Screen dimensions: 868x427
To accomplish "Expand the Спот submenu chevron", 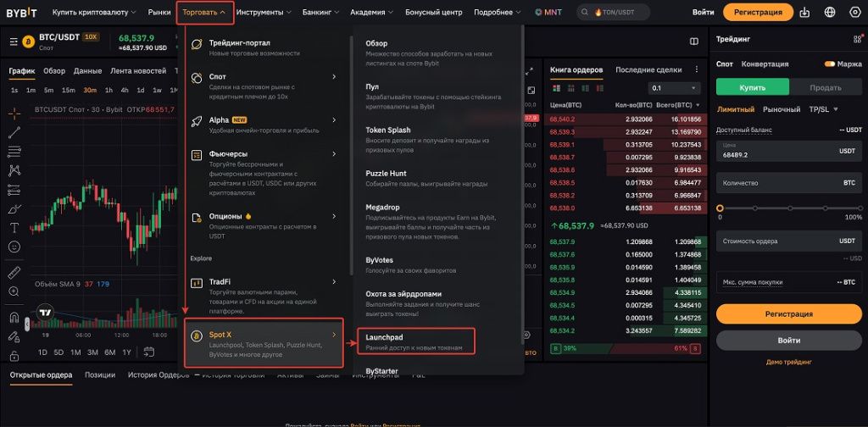I will (x=334, y=77).
